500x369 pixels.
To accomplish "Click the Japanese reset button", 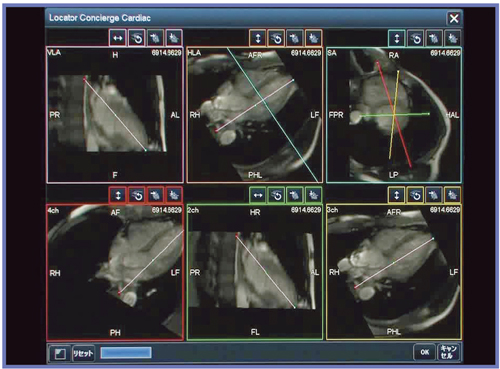I will coord(83,353).
